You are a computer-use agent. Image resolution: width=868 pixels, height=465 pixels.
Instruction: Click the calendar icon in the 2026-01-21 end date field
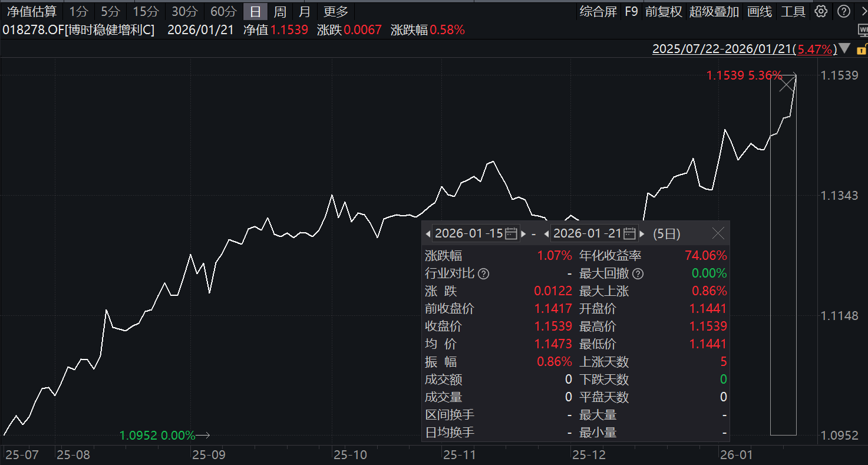coord(629,233)
